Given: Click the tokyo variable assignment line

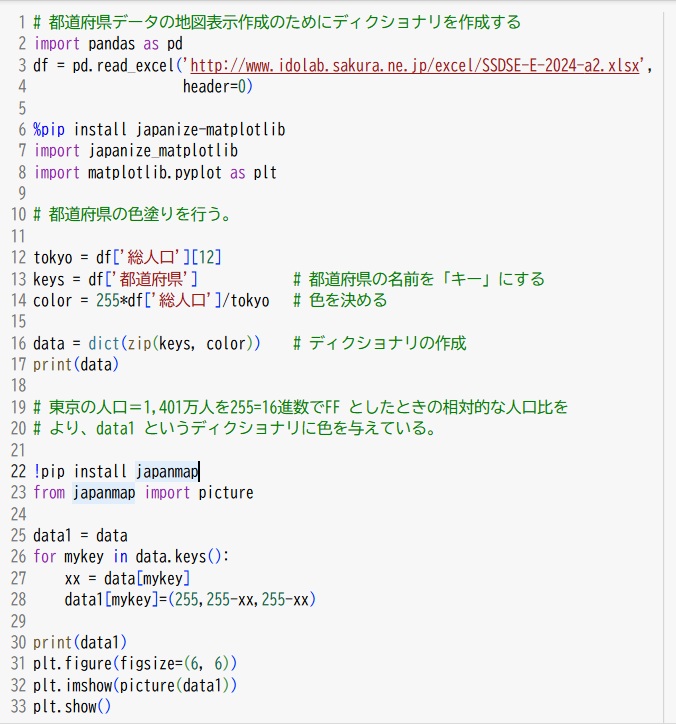Looking at the screenshot, I should point(127,257).
